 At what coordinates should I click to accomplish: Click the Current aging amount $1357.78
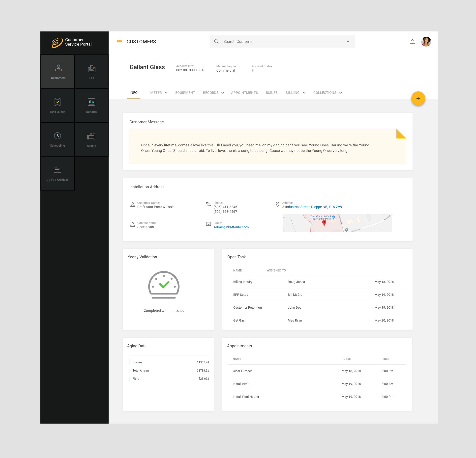point(203,362)
